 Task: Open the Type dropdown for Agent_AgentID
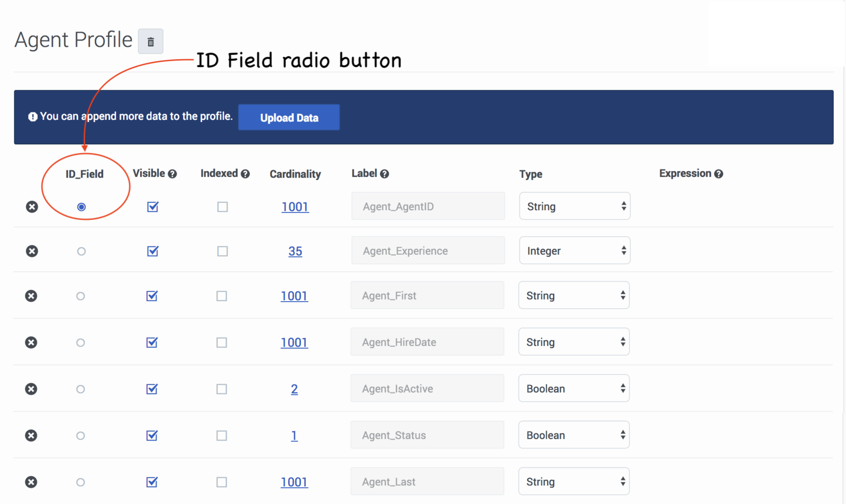574,207
